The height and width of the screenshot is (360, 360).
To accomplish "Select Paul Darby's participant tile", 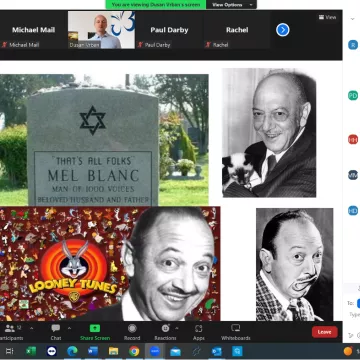I will (169, 30).
